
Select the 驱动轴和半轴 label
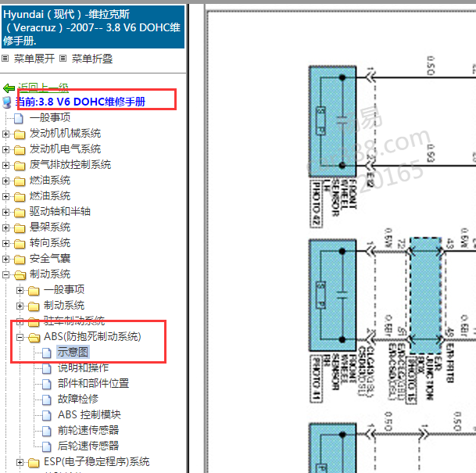pos(60,211)
